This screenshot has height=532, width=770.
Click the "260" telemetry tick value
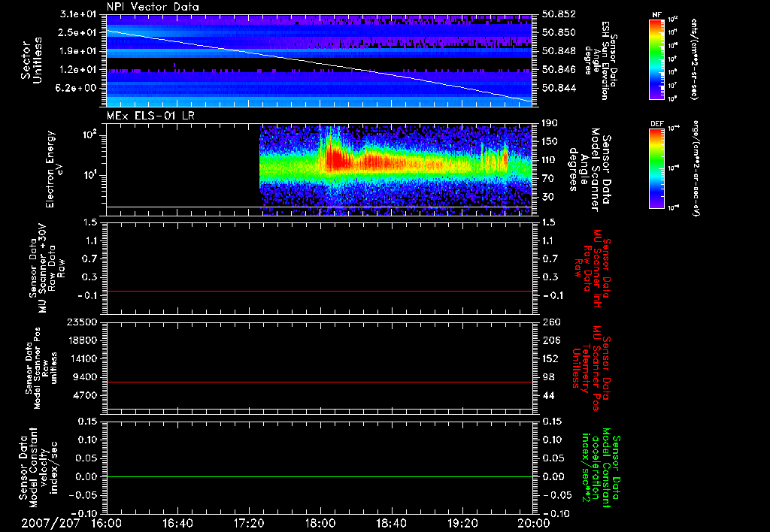(550, 322)
